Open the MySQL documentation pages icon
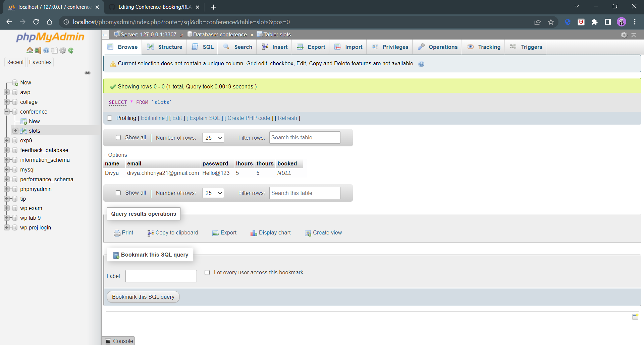 54,50
